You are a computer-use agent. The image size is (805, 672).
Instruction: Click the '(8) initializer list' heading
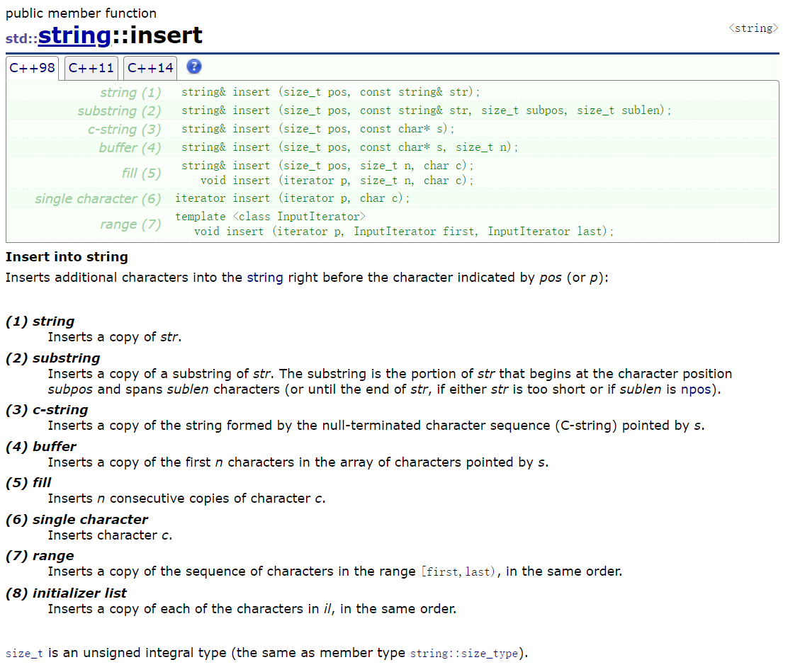coord(66,593)
